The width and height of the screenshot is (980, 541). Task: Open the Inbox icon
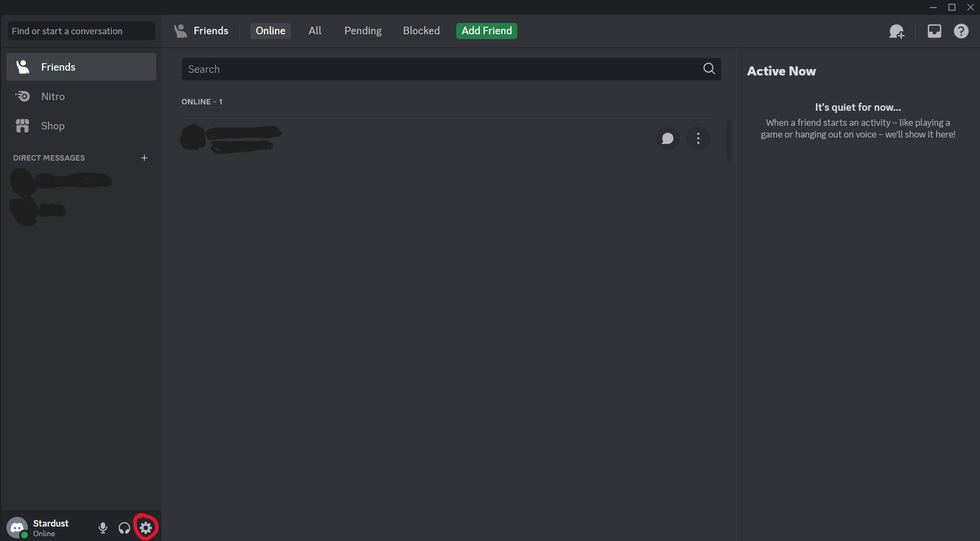(x=934, y=31)
